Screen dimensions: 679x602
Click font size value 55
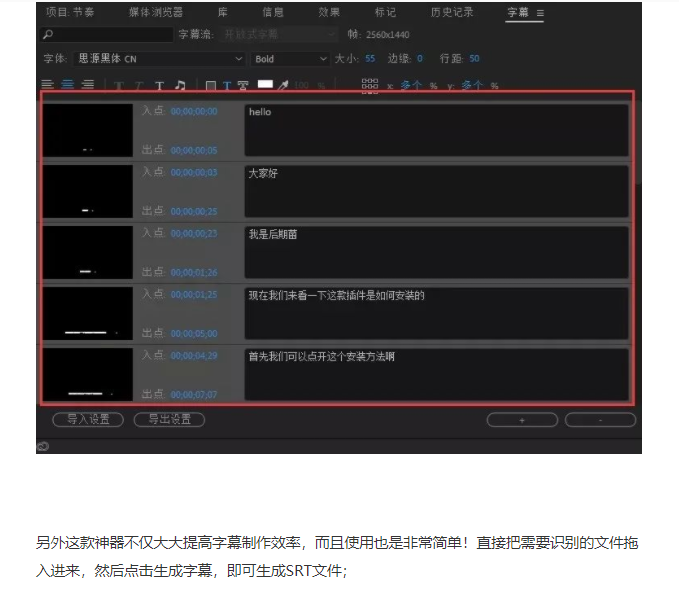tap(370, 58)
